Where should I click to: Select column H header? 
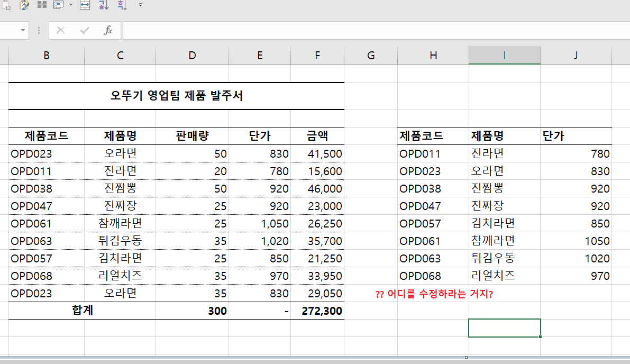tap(433, 56)
